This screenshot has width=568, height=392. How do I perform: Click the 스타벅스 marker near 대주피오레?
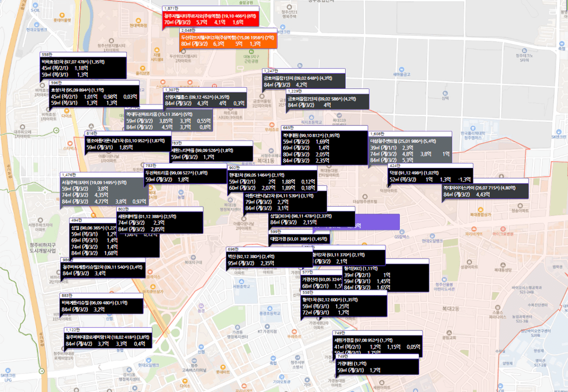click(70, 145)
